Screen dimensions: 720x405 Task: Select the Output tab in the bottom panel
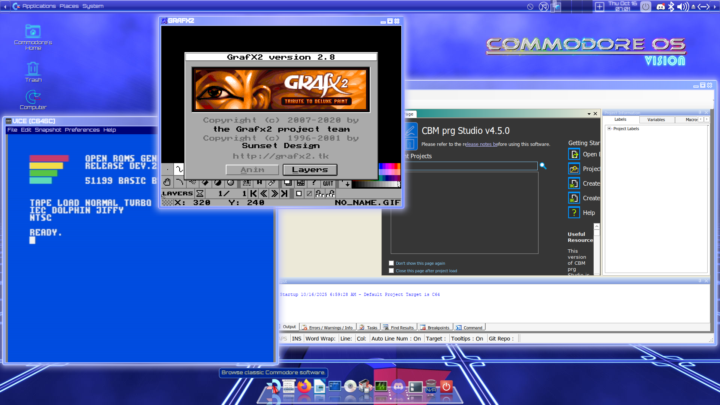coord(289,327)
